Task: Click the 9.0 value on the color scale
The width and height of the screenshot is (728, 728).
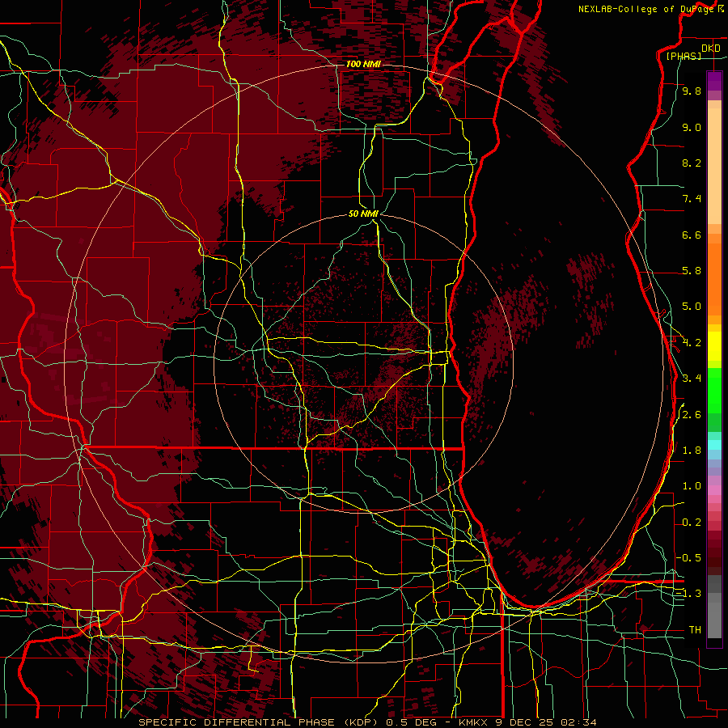Action: (x=692, y=127)
